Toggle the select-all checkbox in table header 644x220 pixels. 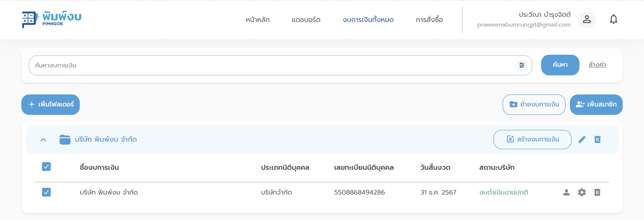(x=46, y=167)
